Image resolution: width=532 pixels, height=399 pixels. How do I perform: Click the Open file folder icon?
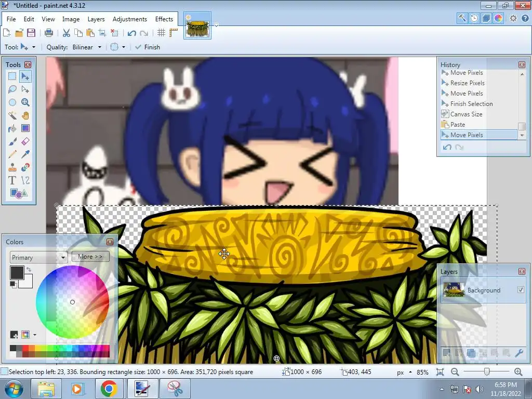coord(19,33)
